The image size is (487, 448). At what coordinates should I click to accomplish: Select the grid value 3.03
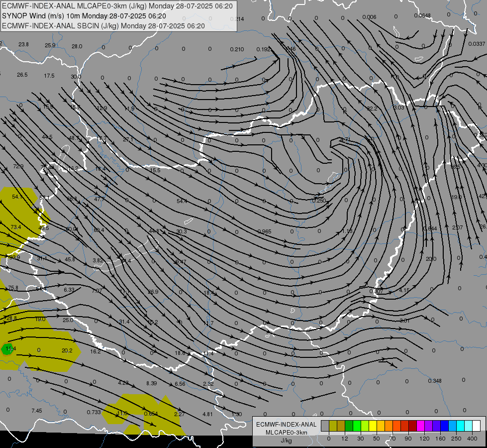(x=399, y=108)
